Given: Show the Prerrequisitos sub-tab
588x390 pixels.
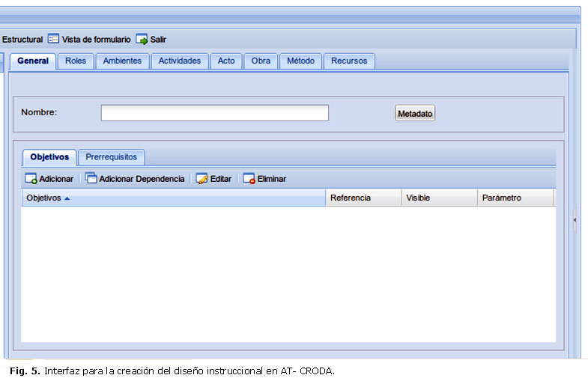Looking at the screenshot, I should click(112, 157).
